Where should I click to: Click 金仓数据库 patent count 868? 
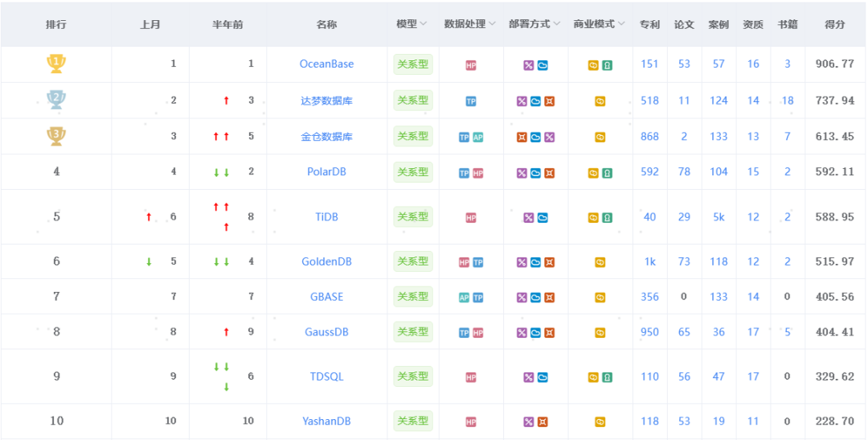(649, 136)
